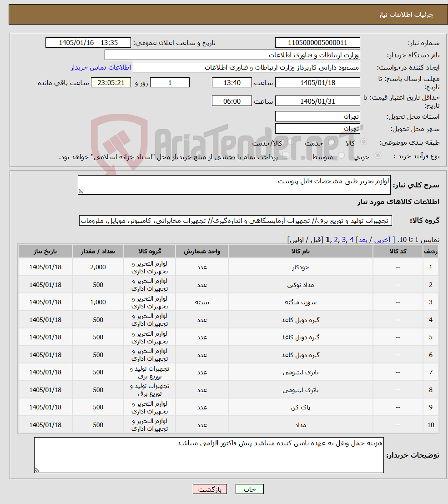Select the کالا/خدمت radio button

[291, 142]
